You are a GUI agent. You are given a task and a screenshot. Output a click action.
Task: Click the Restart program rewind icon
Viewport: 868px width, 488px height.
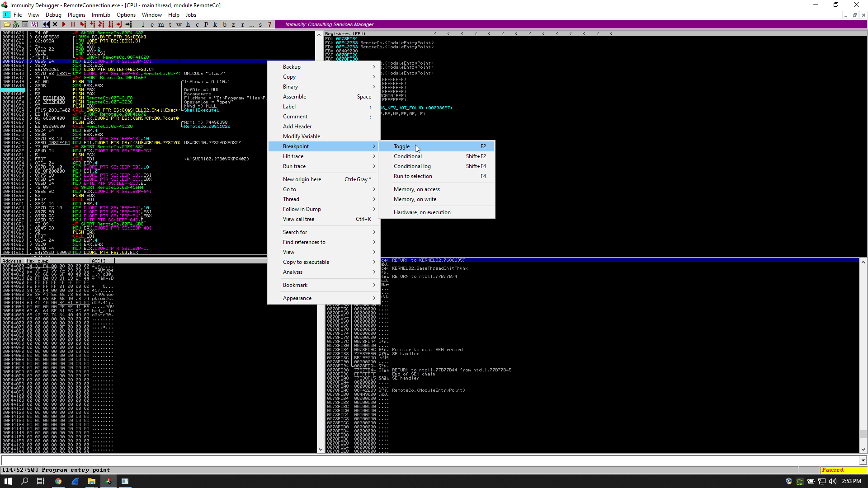(46, 24)
